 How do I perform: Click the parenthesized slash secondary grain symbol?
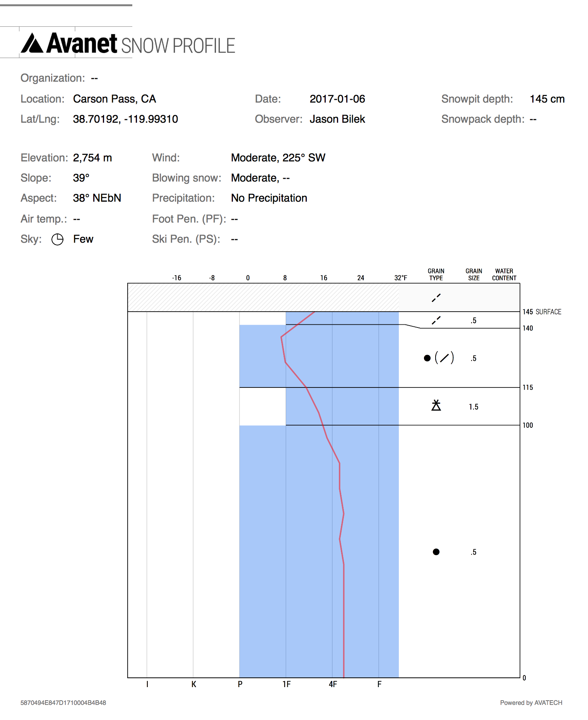tap(444, 358)
